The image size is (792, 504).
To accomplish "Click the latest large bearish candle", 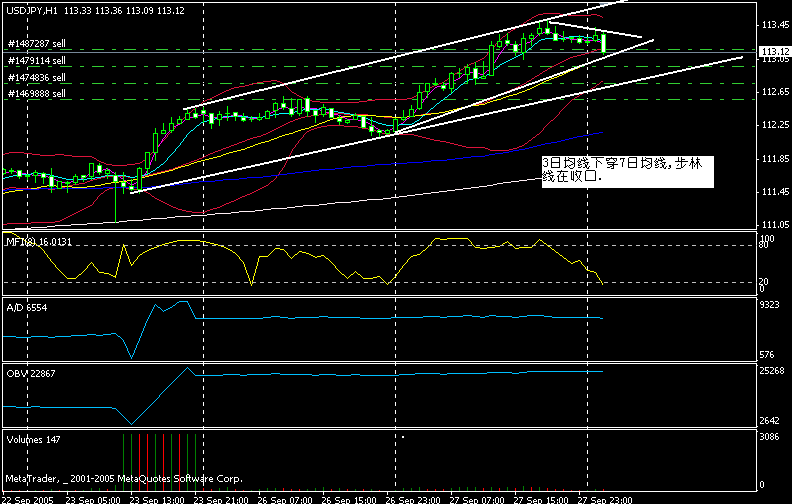I will click(604, 43).
